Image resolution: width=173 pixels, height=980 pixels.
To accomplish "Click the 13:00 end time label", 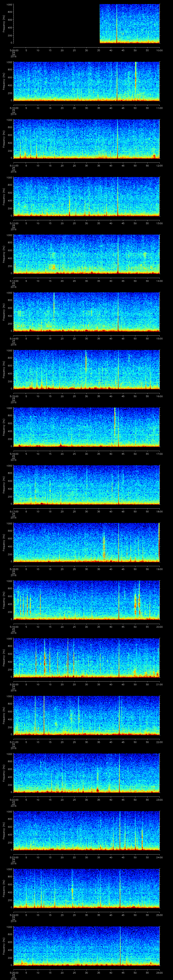I will [159, 223].
